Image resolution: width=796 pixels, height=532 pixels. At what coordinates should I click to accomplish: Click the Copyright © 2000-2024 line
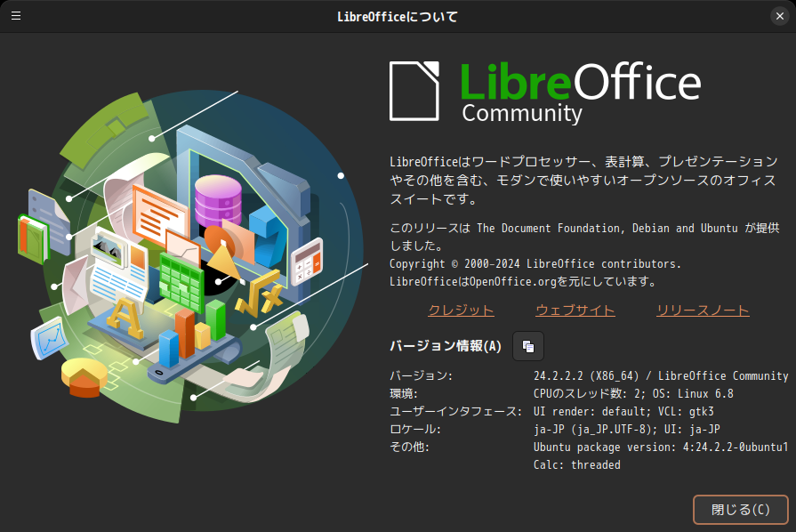click(x=535, y=264)
